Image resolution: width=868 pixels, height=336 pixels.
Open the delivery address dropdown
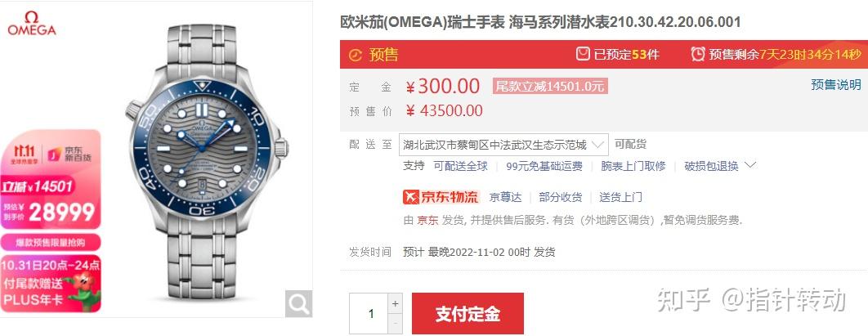[x=503, y=145]
